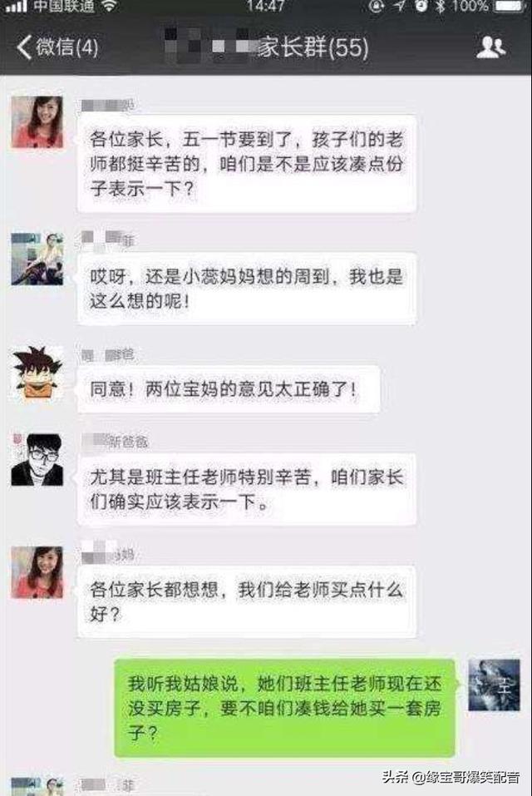This screenshot has height=796, width=532.
Task: Open the cartoon spiky-hair avatar profile
Action: click(x=37, y=373)
